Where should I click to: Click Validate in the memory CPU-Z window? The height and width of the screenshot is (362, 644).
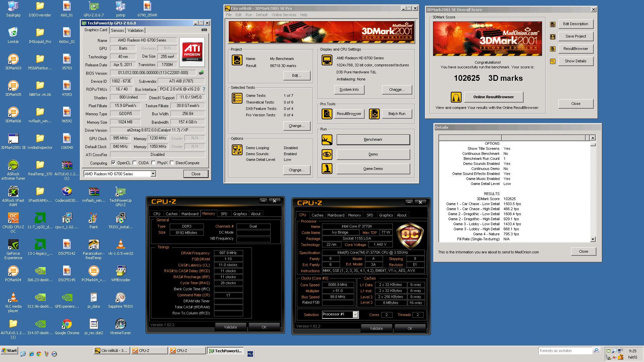click(230, 327)
